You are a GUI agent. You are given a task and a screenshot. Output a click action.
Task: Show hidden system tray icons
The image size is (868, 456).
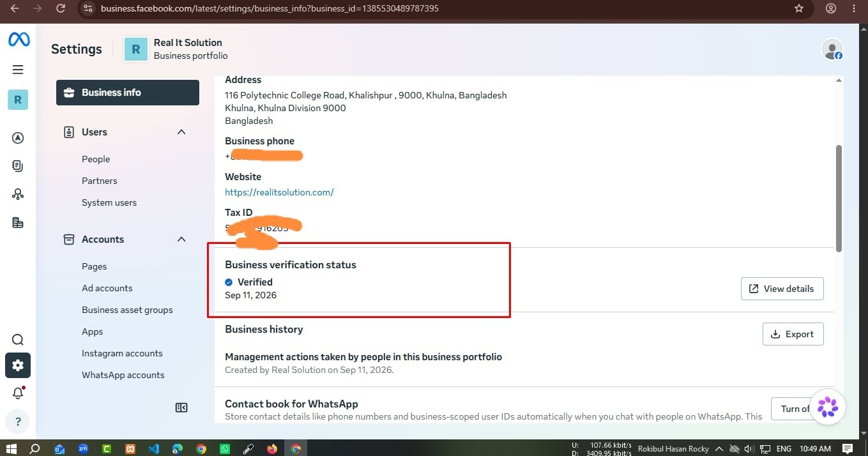[719, 448]
